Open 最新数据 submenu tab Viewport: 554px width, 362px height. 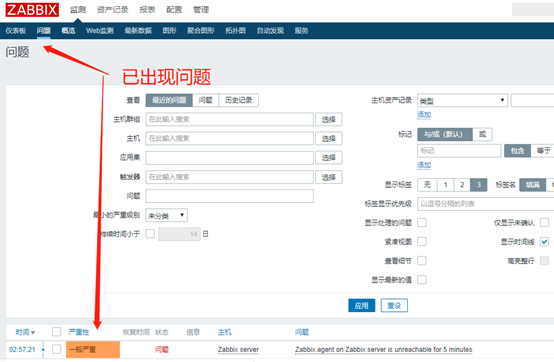[138, 31]
